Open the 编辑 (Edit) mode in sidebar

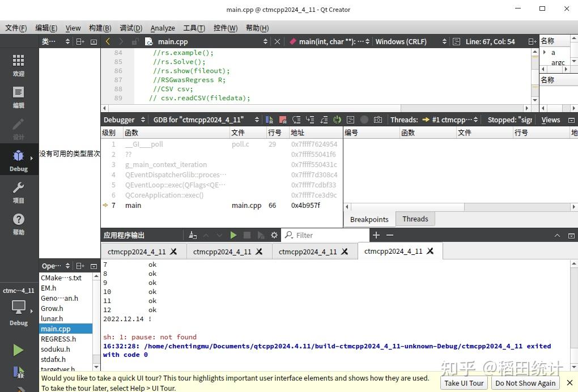(18, 96)
